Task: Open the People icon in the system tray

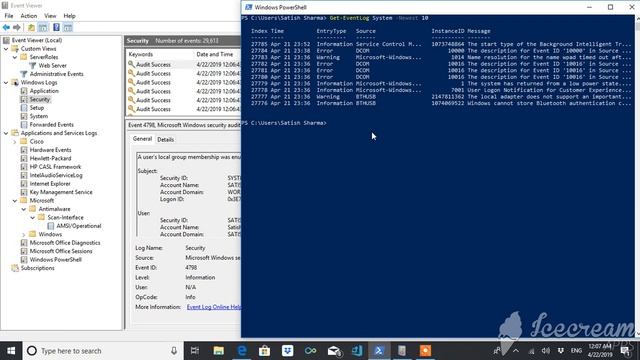Action: (497, 351)
